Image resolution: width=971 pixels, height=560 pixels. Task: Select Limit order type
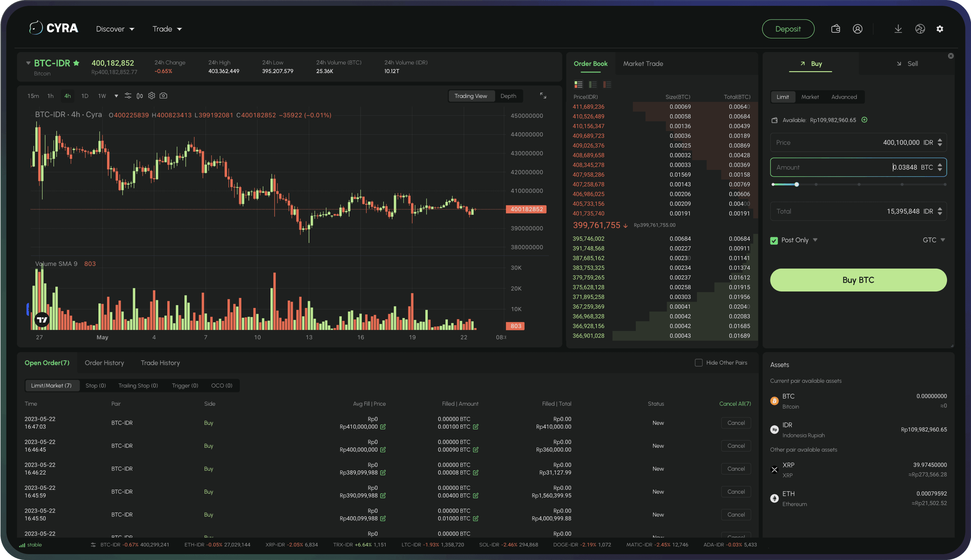pyautogui.click(x=783, y=97)
